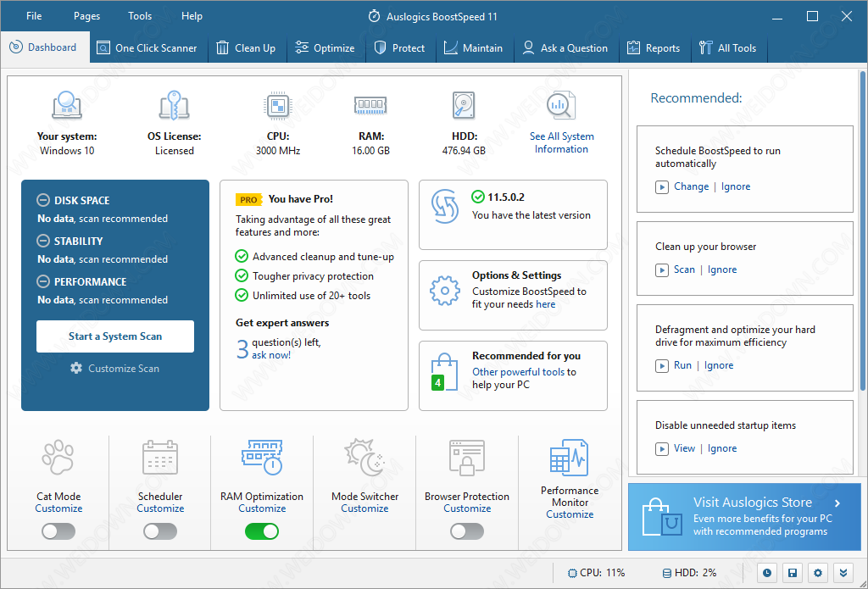Switch to the Clean Up tab
The width and height of the screenshot is (868, 589).
[247, 48]
